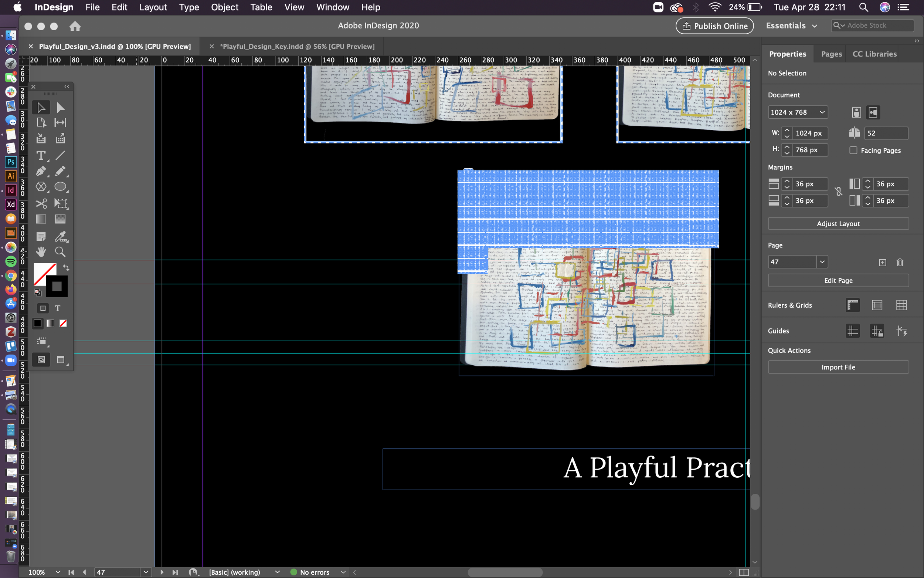Toggle the margins link chain icon
This screenshot has width=924, height=578.
pos(838,192)
